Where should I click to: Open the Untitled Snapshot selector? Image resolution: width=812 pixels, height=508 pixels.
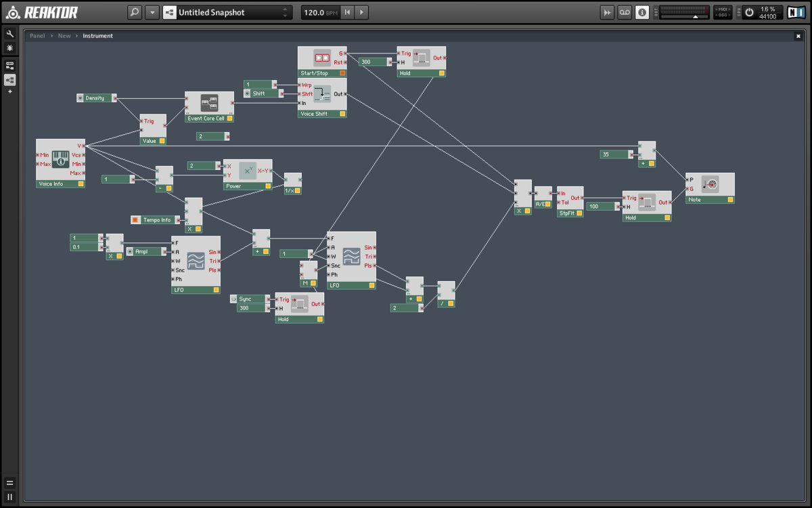(x=227, y=12)
